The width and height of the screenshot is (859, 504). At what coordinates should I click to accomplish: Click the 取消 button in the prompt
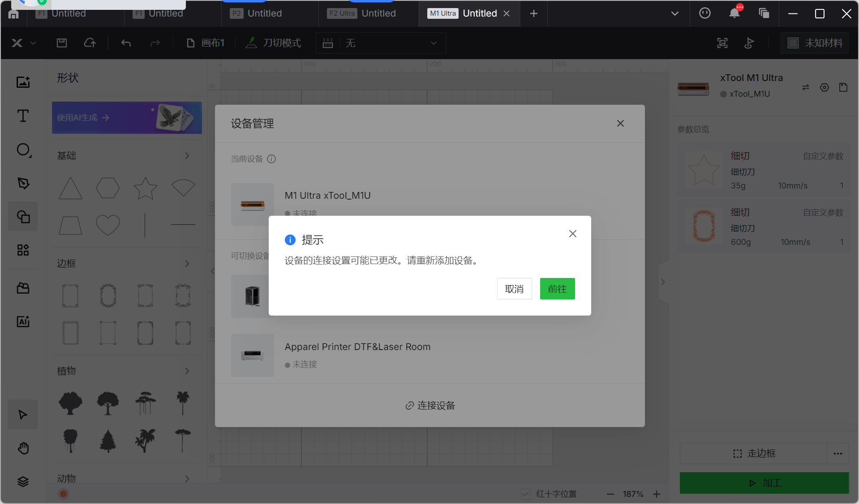click(514, 289)
